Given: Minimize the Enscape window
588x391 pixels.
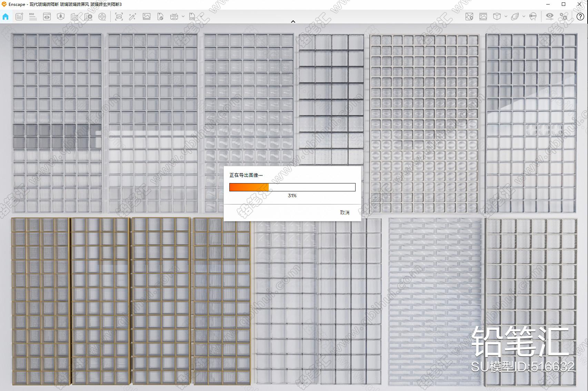Looking at the screenshot, I should [x=548, y=4].
